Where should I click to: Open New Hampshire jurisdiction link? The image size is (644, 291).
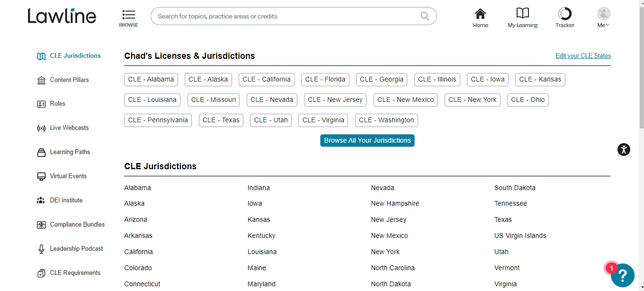[x=395, y=204]
